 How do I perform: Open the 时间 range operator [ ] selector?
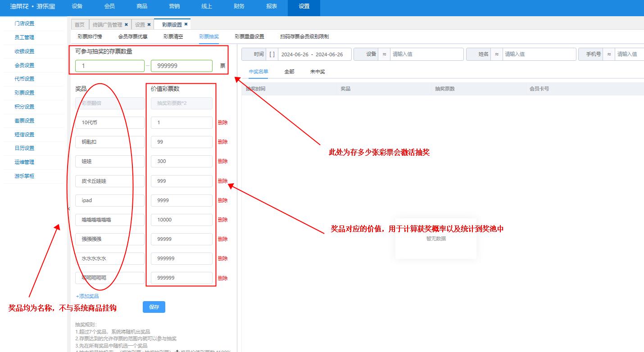pyautogui.click(x=272, y=54)
